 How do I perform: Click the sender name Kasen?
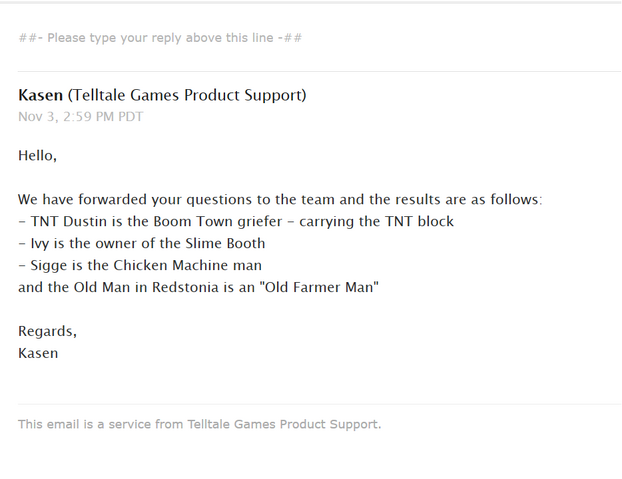pos(40,95)
